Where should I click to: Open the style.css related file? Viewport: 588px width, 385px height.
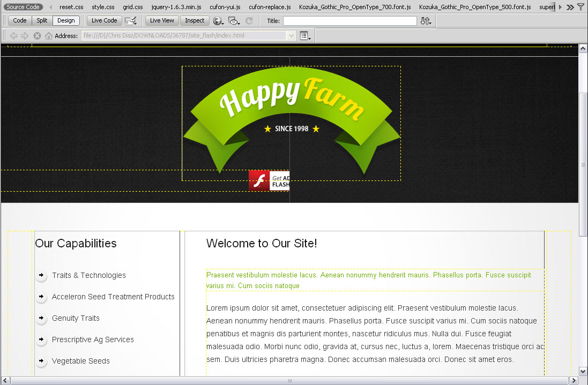click(x=103, y=7)
